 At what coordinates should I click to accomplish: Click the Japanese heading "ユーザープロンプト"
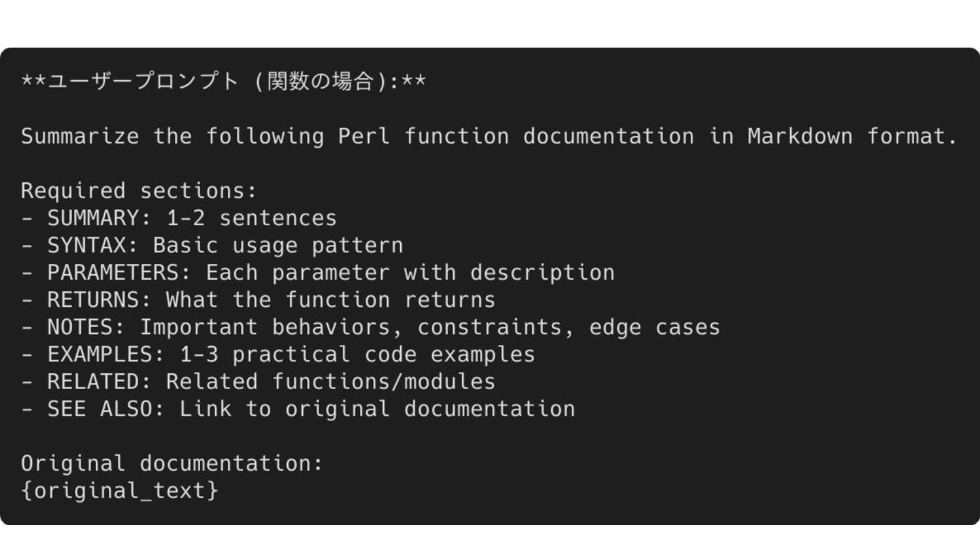point(143,82)
